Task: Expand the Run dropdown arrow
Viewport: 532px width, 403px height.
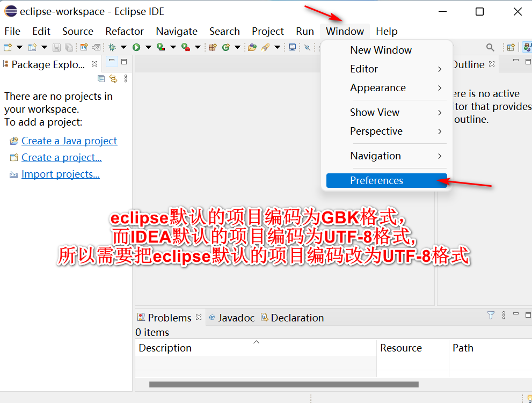Action: coord(148,47)
